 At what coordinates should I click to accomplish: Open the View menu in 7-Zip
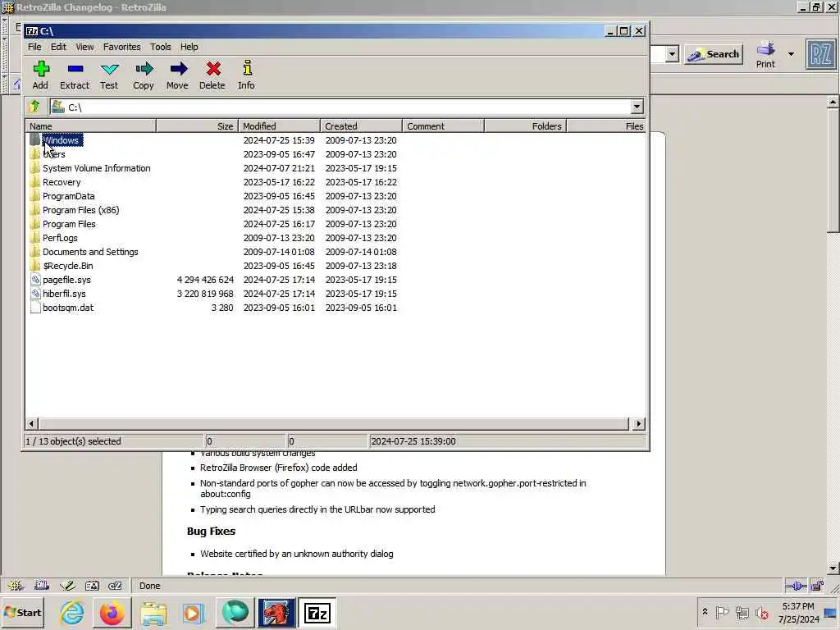point(84,47)
